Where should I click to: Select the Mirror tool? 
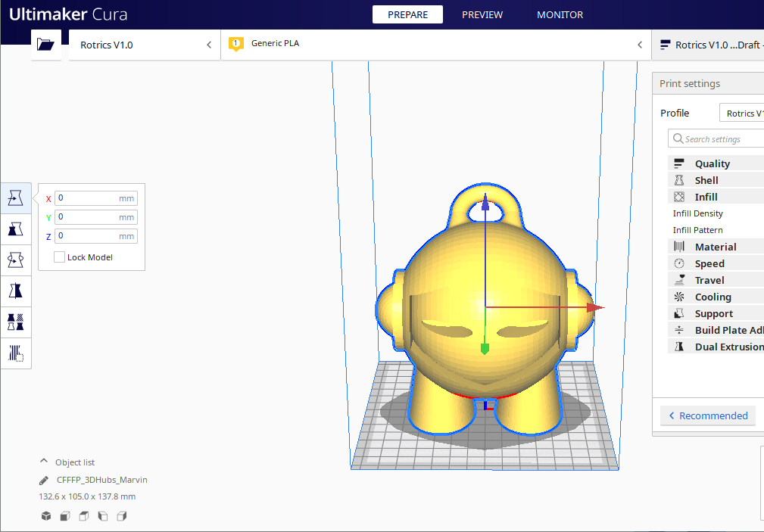pyautogui.click(x=16, y=291)
